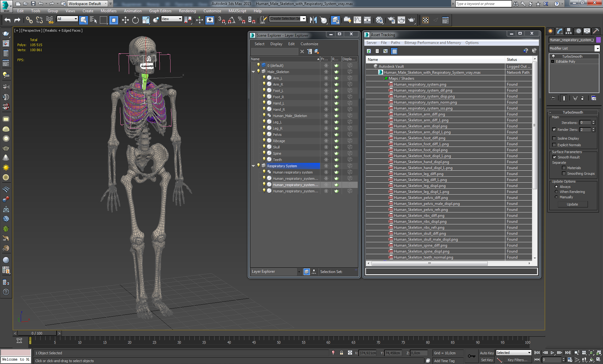Toggle Render Iters checkbox

[x=554, y=129]
